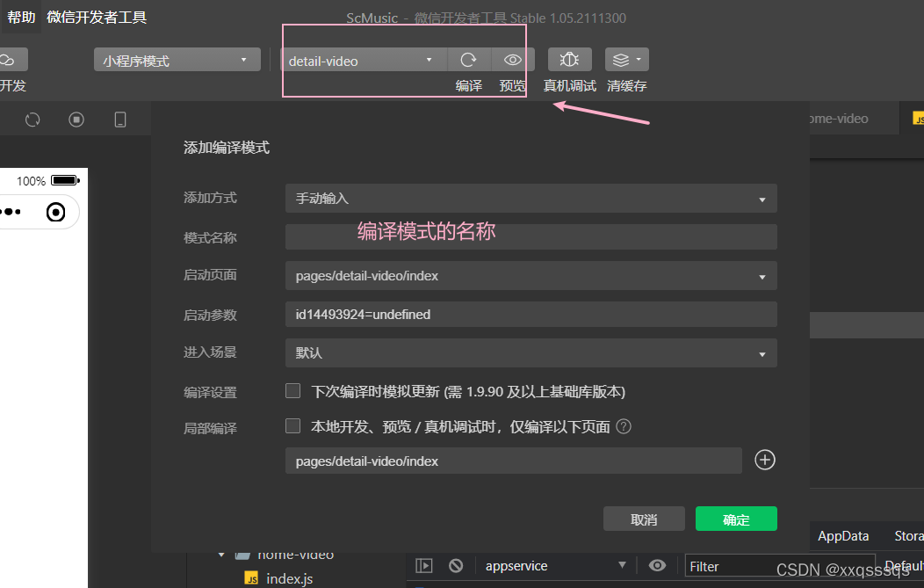This screenshot has width=924, height=588.
Task: Click the simulator refresh icon
Action: (32, 120)
